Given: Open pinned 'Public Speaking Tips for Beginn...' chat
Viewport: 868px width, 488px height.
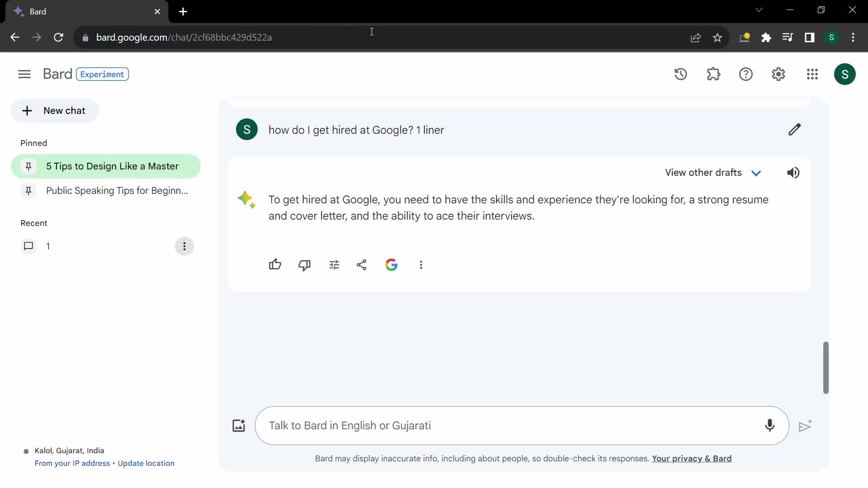Looking at the screenshot, I should (117, 190).
